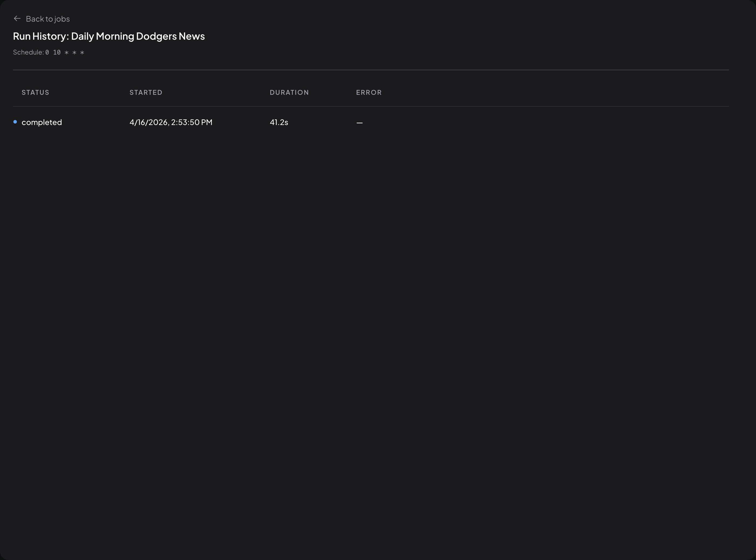
Task: Click the Back to jobs link
Action: click(48, 19)
